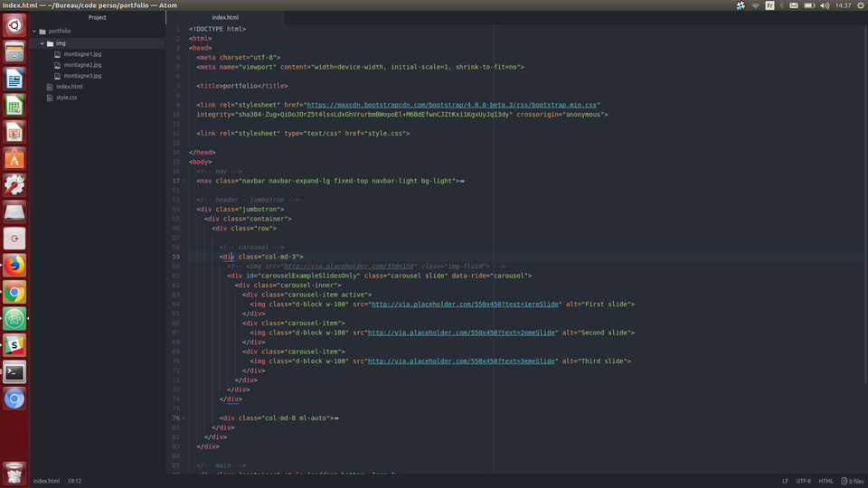Select the img folder row
The height and width of the screenshot is (488, 868).
click(x=98, y=43)
